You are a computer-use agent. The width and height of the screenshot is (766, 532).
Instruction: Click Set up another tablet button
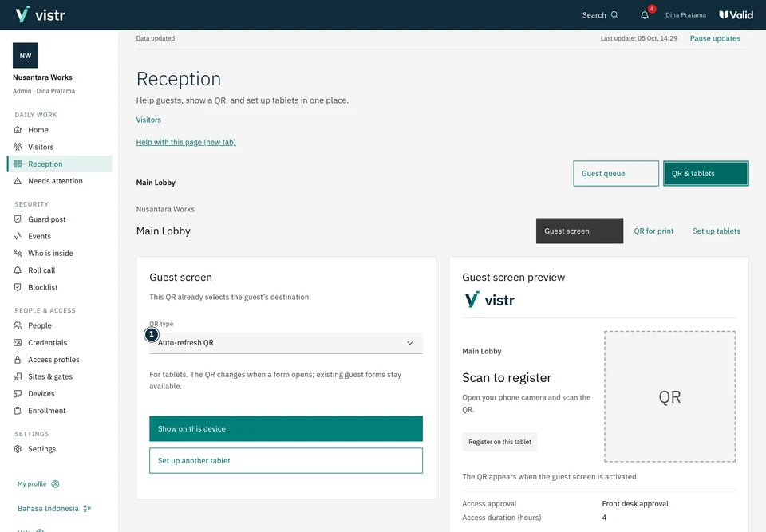point(286,461)
